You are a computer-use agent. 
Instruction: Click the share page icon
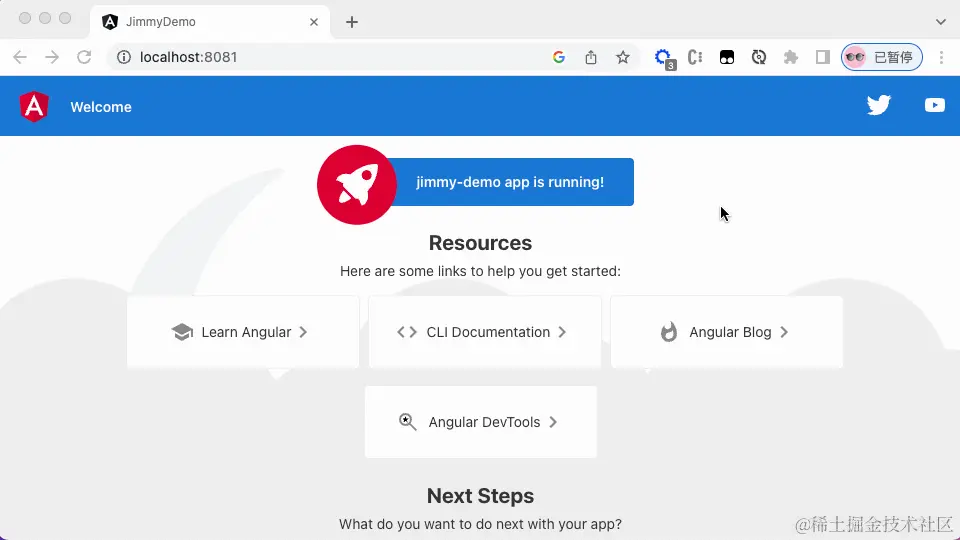(x=591, y=57)
